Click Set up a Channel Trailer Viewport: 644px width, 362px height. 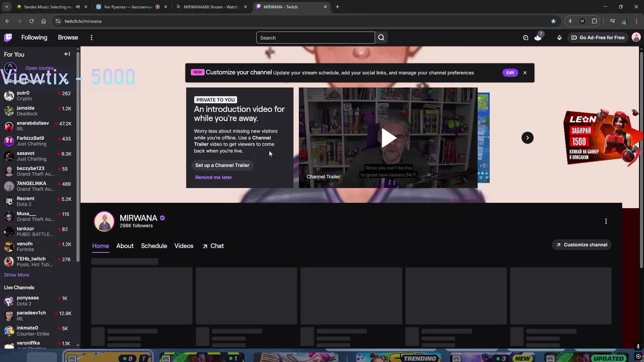[222, 165]
